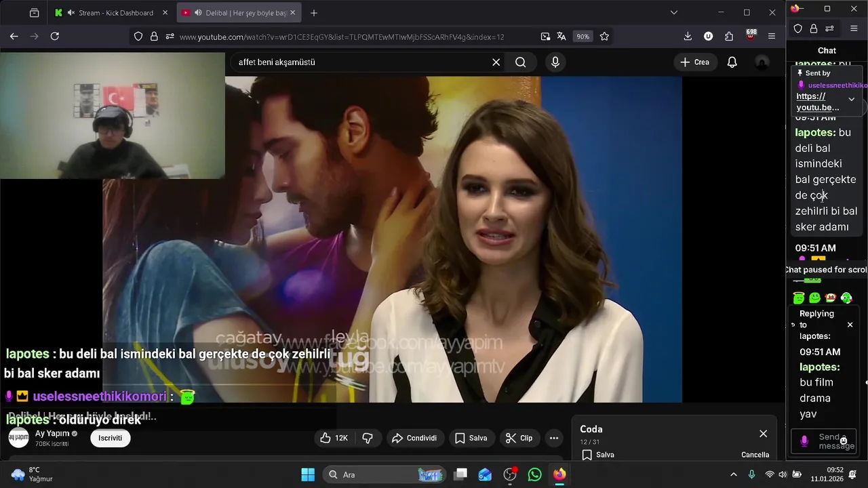This screenshot has width=868, height=488.
Task: Open the extensions puzzle icon
Action: pyautogui.click(x=729, y=37)
